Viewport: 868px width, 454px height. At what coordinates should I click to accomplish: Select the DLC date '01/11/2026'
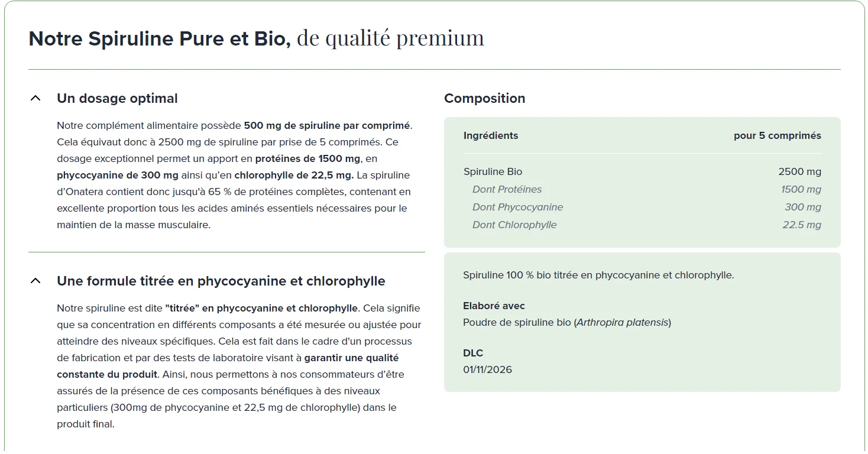488,369
